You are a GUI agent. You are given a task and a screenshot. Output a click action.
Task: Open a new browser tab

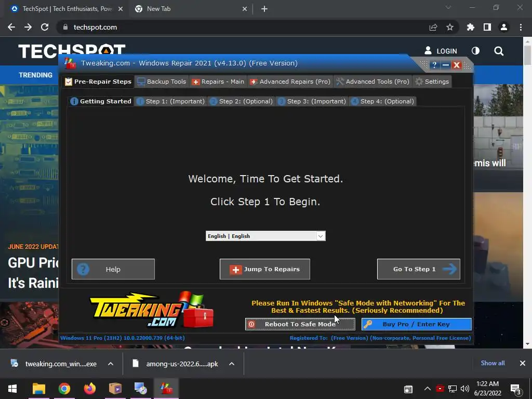coord(264,9)
